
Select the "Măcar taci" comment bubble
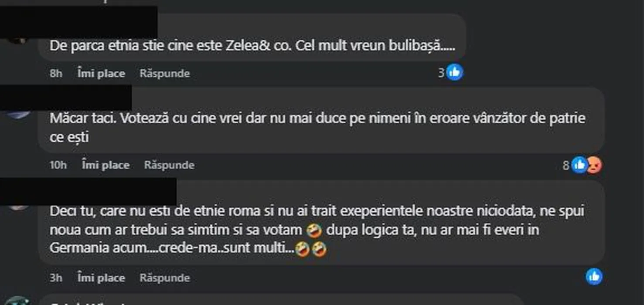click(321, 120)
